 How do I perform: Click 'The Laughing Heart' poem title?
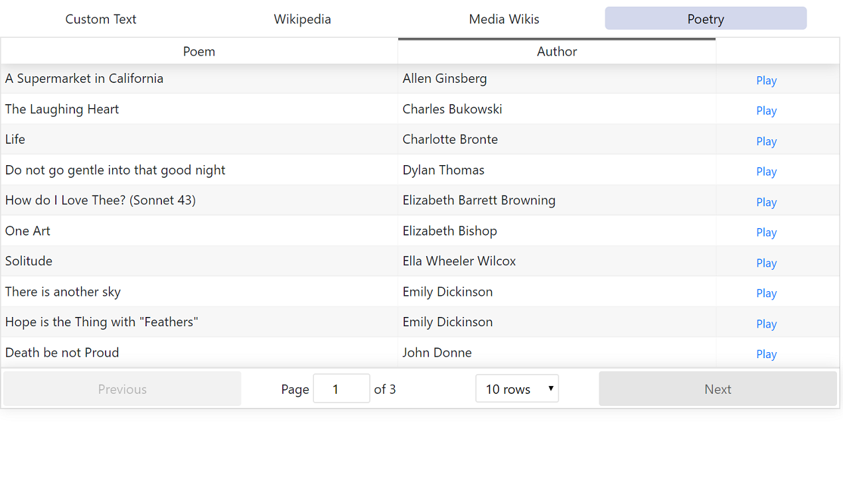62,109
